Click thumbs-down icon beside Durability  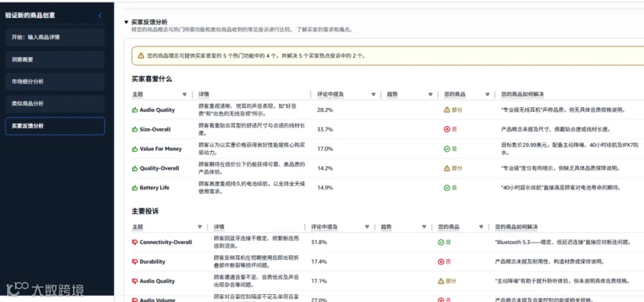pyautogui.click(x=135, y=262)
